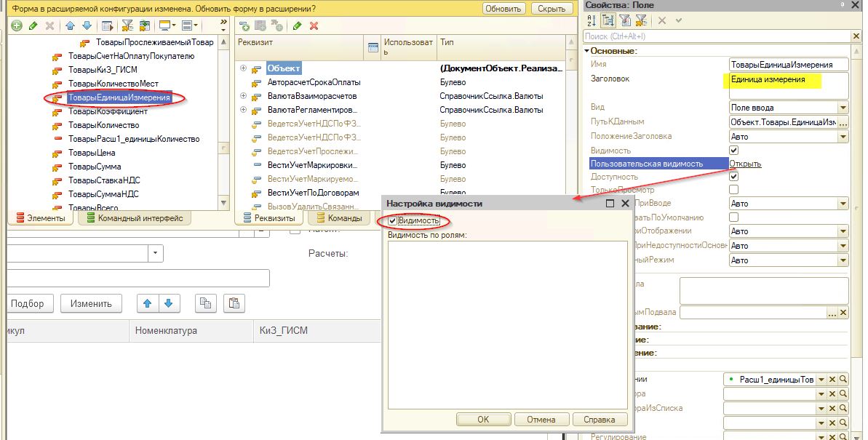868x440 pixels.
Task: Click the properties filter funnel icon
Action: tap(626, 20)
